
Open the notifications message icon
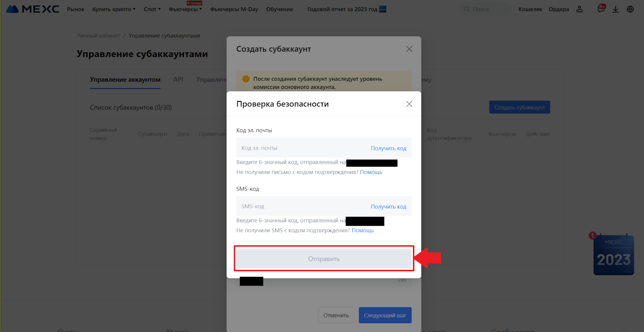point(601,9)
